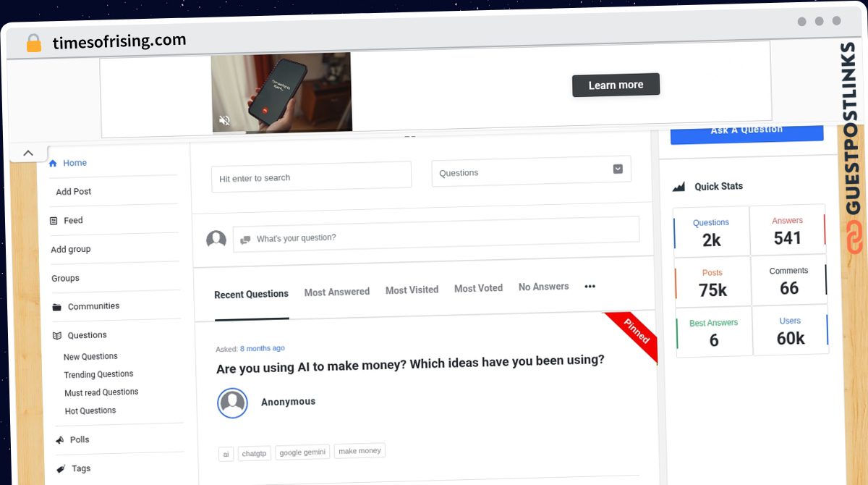Switch to the No Answers tab
Image resolution: width=868 pixels, height=485 pixels.
coord(543,287)
